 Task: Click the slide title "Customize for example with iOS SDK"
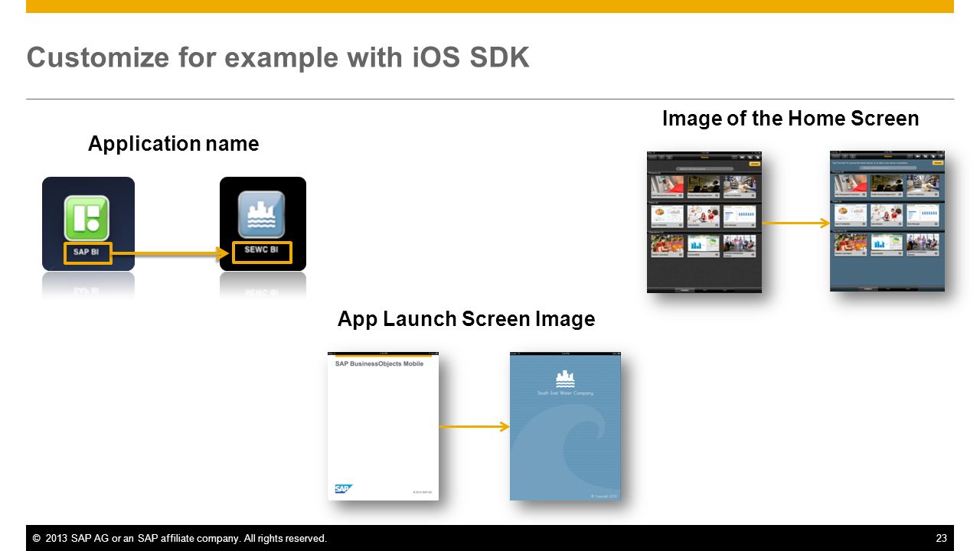click(278, 57)
